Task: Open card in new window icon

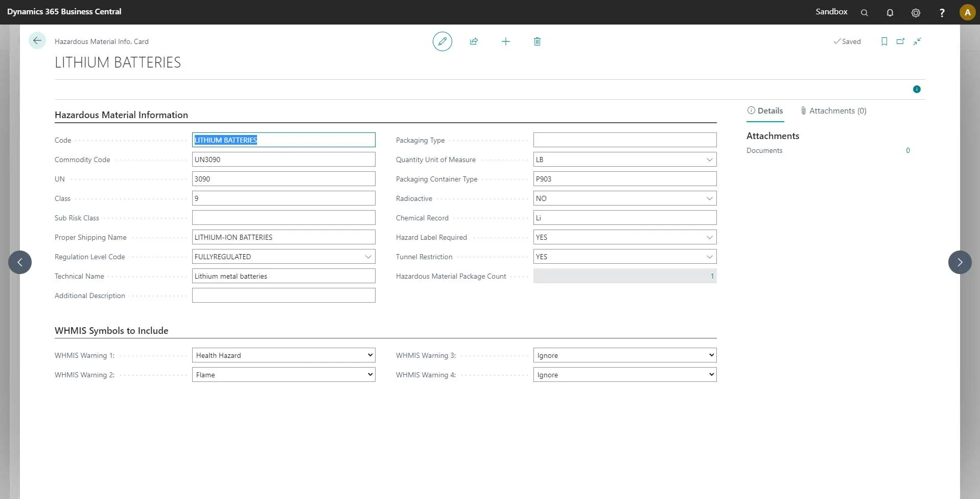Action: (900, 41)
